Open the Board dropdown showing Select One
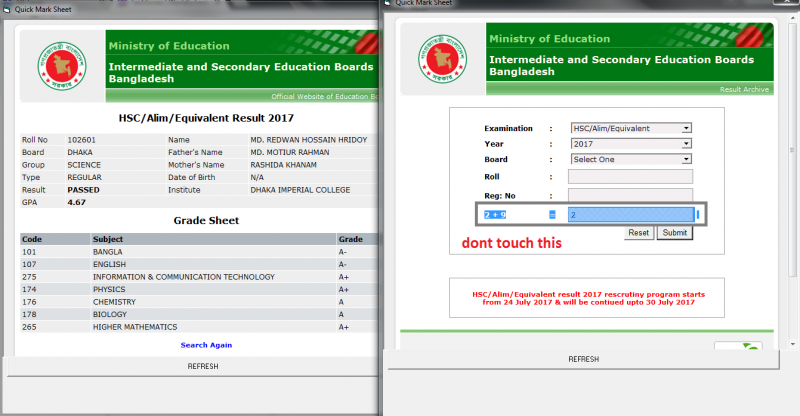Screen dimensions: 800x416 (x=631, y=159)
